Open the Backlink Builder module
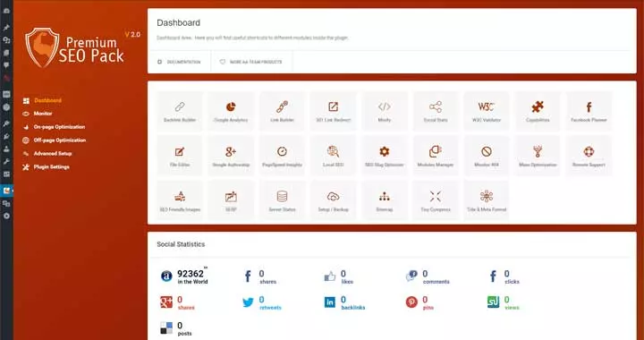The width and height of the screenshot is (644, 340). click(180, 111)
